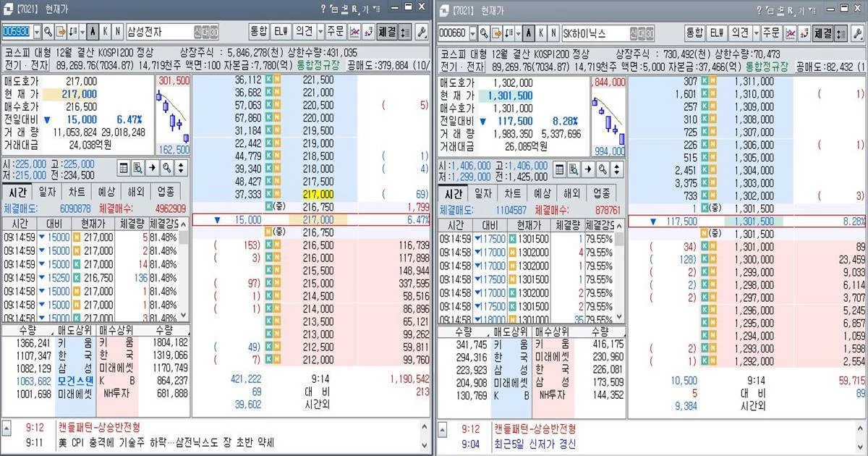The width and height of the screenshot is (868, 456).
Task: Toggle the N market filter in the SK하이닉스 window
Action: tap(553, 33)
